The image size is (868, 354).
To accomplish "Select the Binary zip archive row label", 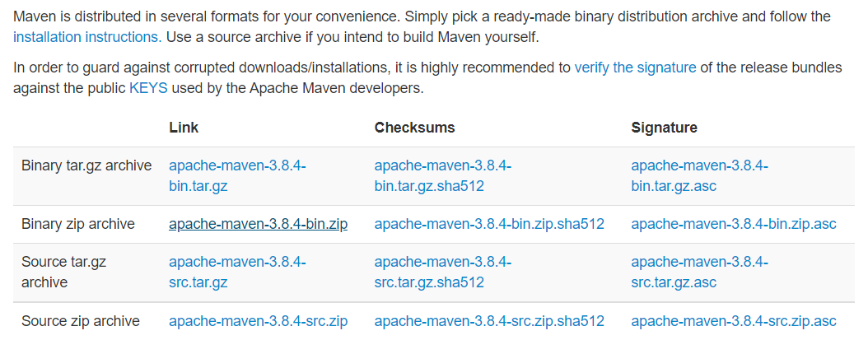I will (x=78, y=224).
